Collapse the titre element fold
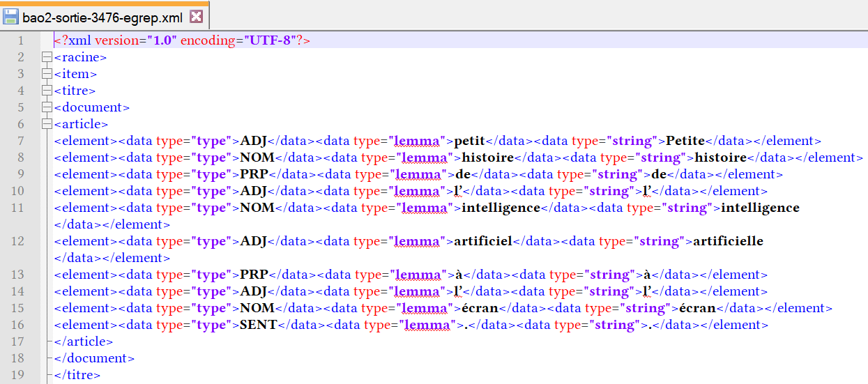868x384 pixels. 47,91
